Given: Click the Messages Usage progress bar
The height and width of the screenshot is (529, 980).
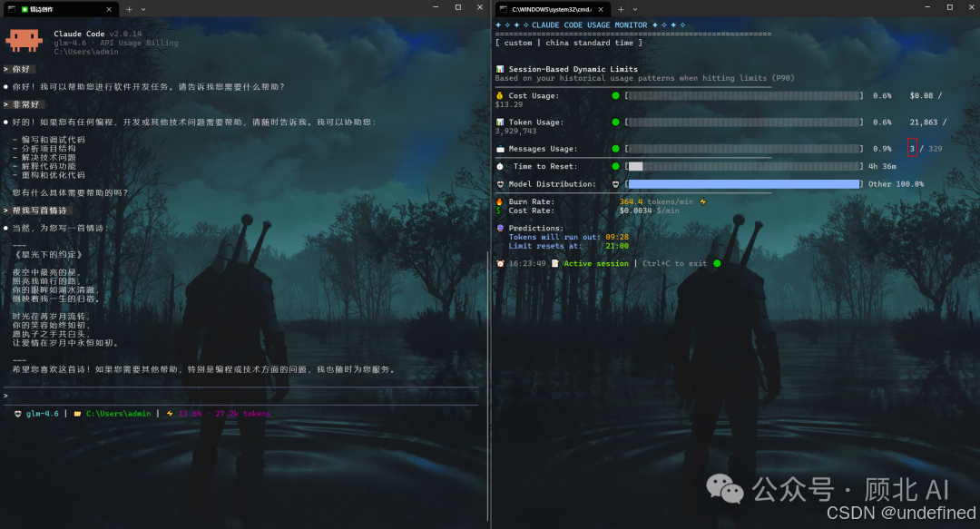Looking at the screenshot, I should point(744,149).
